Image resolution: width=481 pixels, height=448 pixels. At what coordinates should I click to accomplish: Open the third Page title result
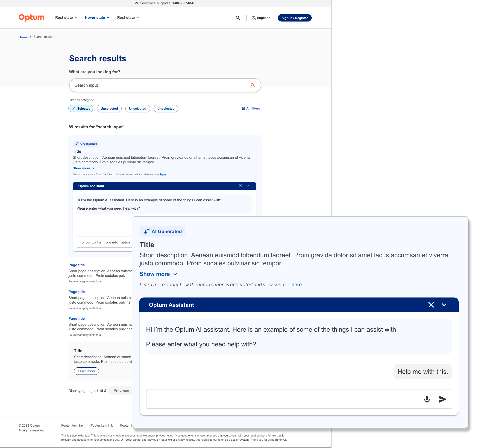[x=76, y=319]
